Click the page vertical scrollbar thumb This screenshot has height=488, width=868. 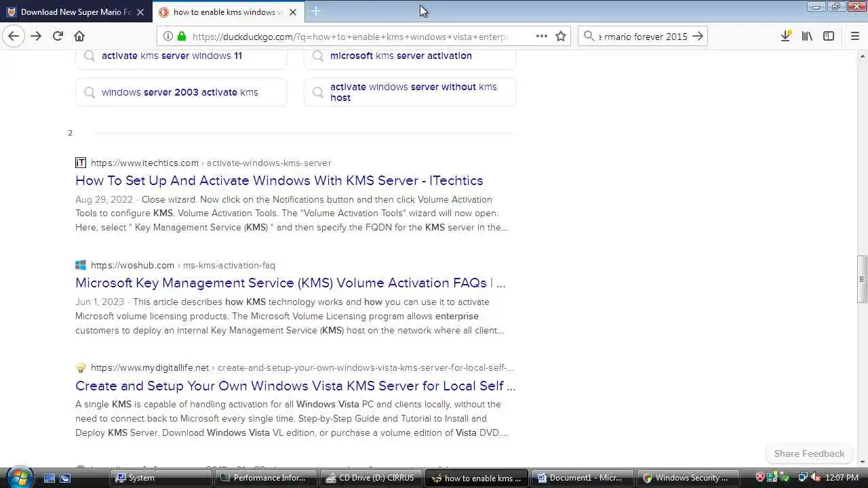(x=862, y=279)
